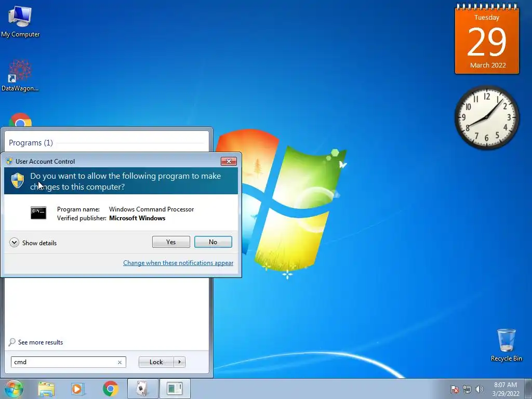Clear the Start menu search box

[120, 362]
